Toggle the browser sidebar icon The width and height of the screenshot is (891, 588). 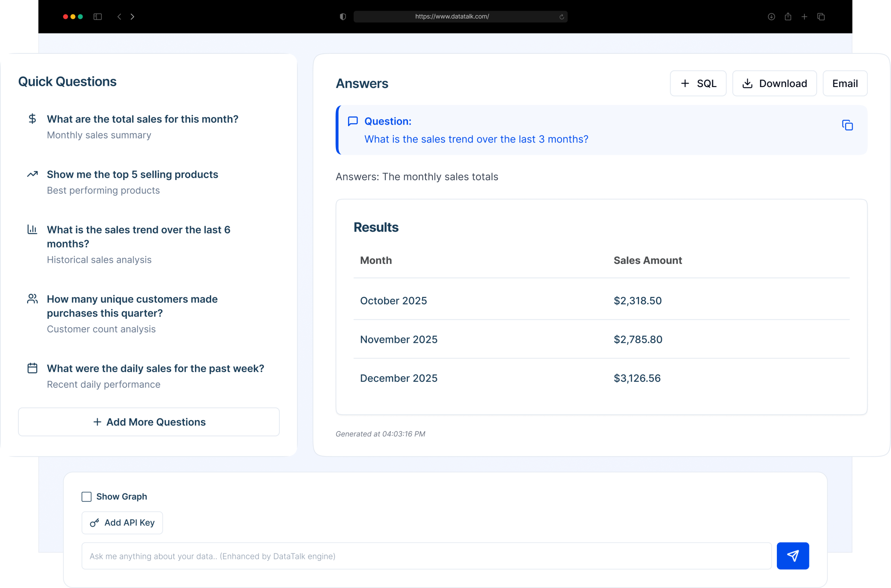click(x=97, y=16)
